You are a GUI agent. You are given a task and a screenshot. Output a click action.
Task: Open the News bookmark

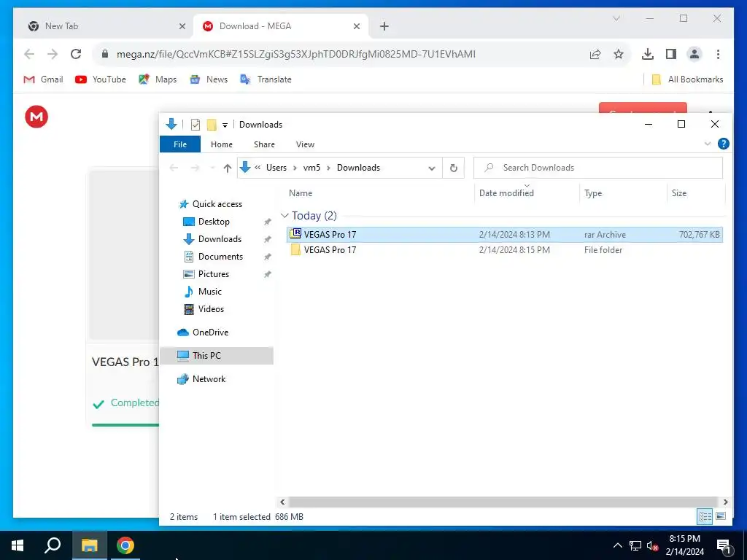click(209, 79)
